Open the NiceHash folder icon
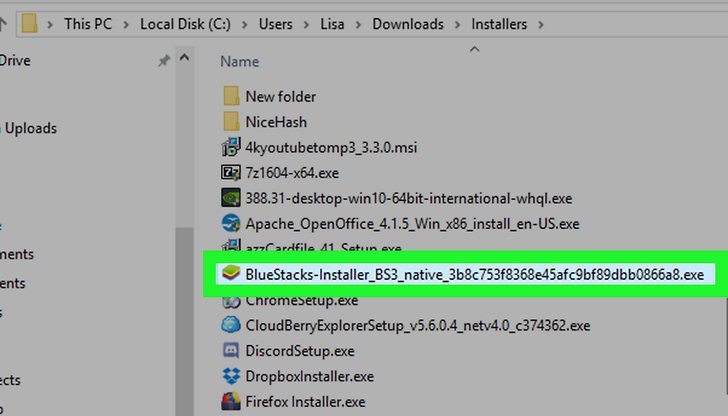 click(x=231, y=122)
